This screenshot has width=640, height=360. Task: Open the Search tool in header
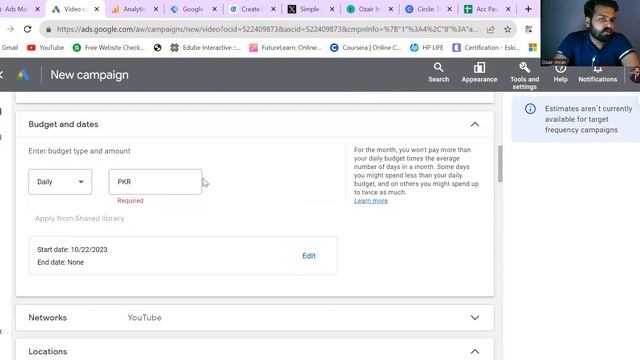[x=438, y=73]
